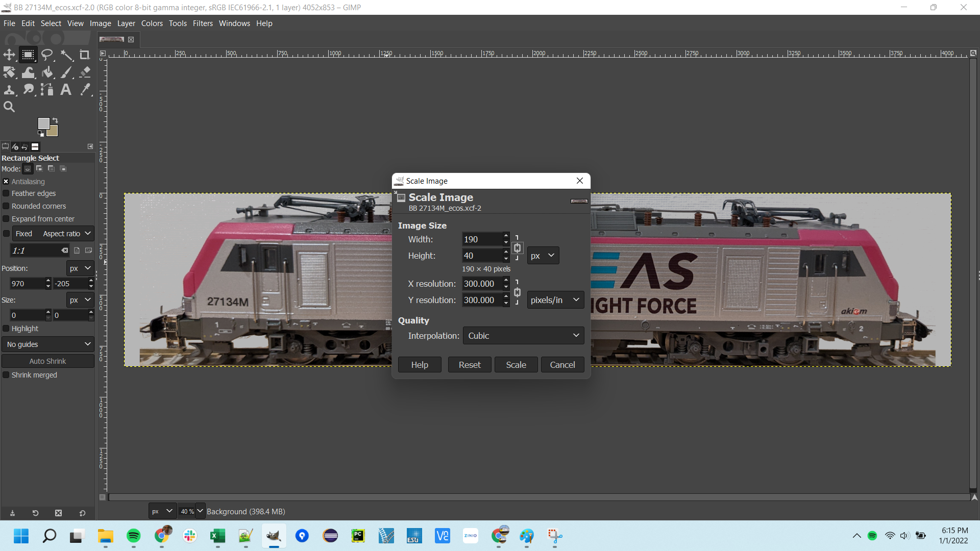The width and height of the screenshot is (980, 551).
Task: Select the Color Picker eyedropper tool
Action: pyautogui.click(x=85, y=89)
